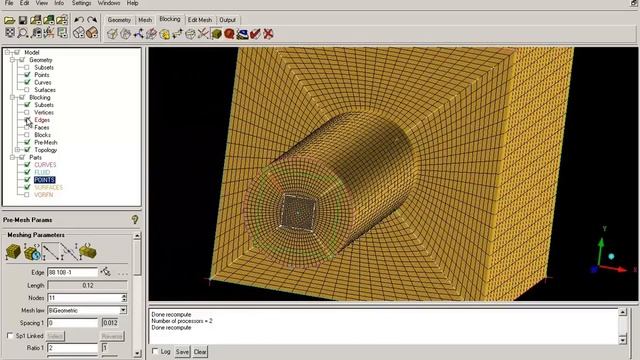Enable the VORFN part checkbox
This screenshot has width=640, height=360.
coord(27,195)
